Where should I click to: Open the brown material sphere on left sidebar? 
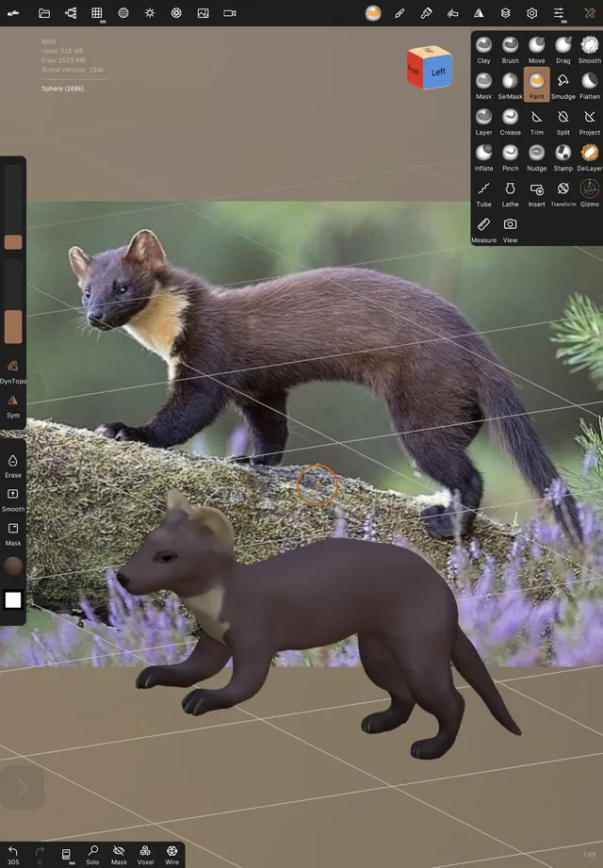tap(13, 565)
